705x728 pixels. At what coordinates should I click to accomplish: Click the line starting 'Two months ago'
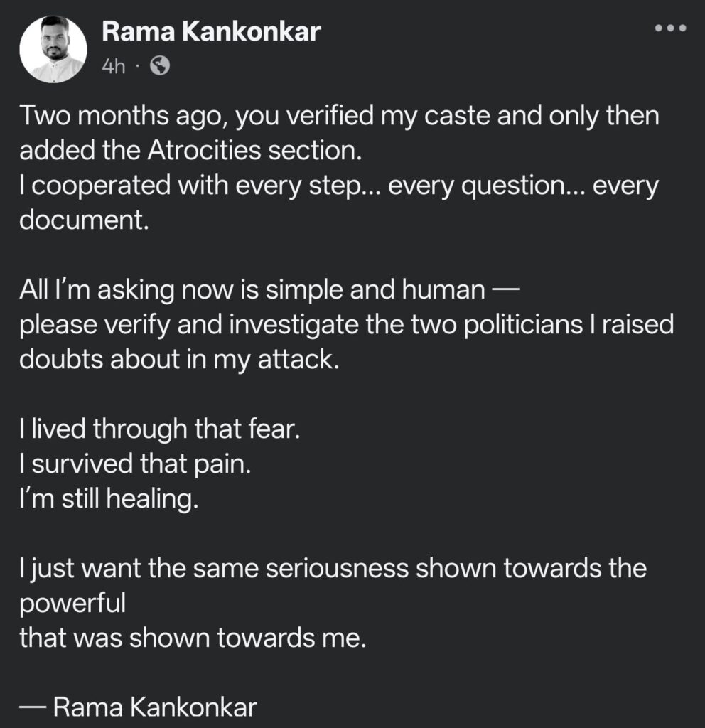339,116
